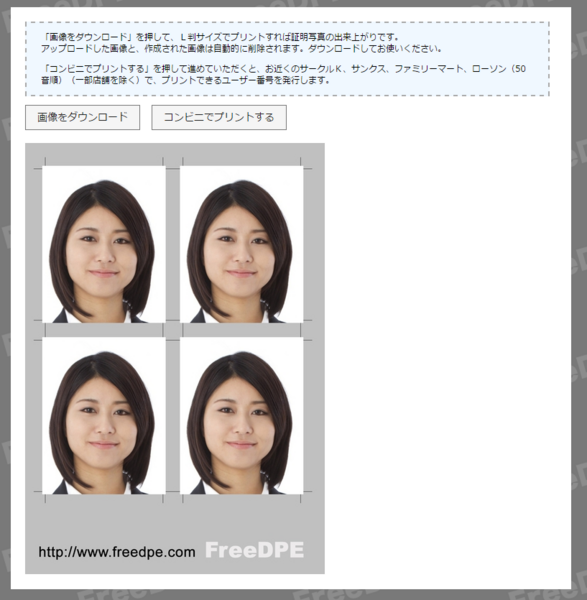Select the generated ID photo sheet preview

175,359
